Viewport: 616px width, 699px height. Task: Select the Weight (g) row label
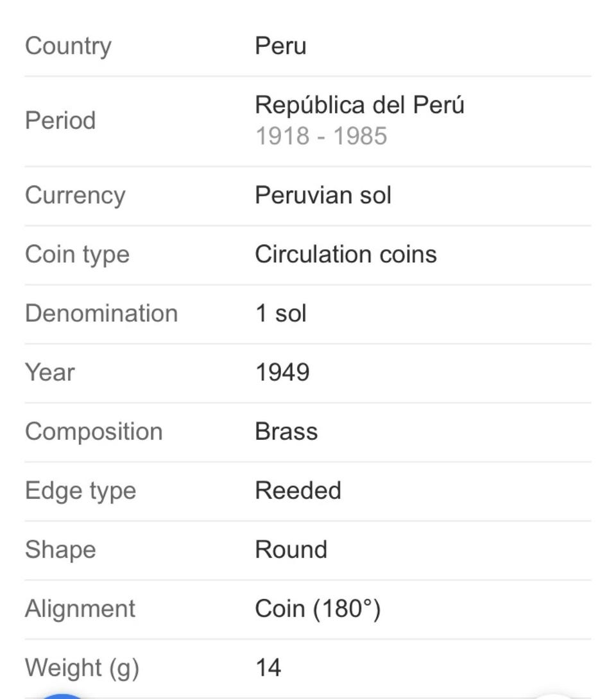(x=82, y=668)
